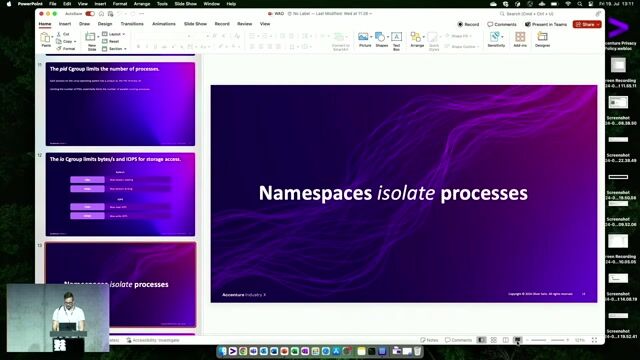Click the Fit slide to window icon
This screenshot has height=360, width=640.
click(594, 340)
